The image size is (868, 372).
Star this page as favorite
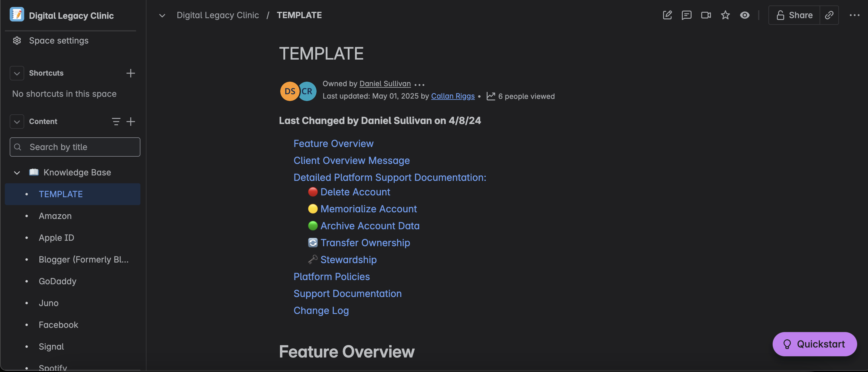pyautogui.click(x=725, y=15)
